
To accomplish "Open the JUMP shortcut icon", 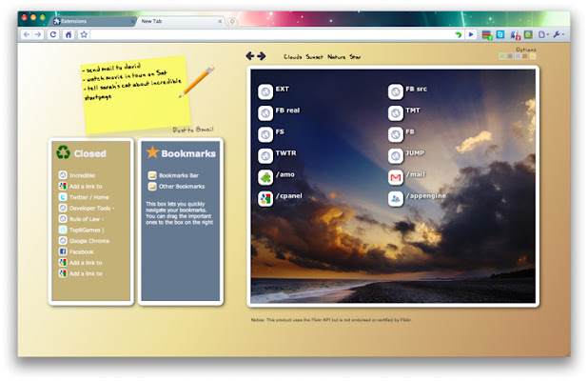I will click(396, 156).
